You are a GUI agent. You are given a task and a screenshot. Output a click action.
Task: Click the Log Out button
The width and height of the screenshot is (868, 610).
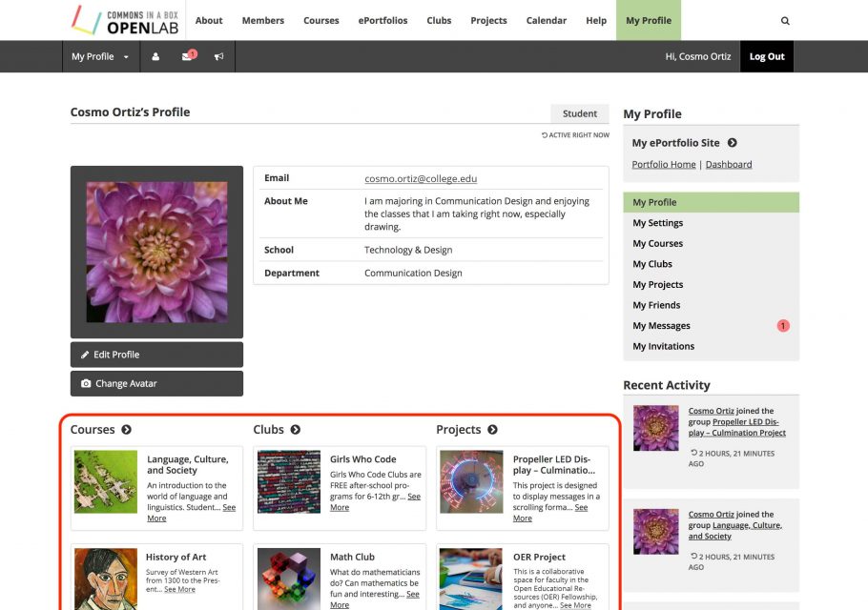(x=767, y=56)
